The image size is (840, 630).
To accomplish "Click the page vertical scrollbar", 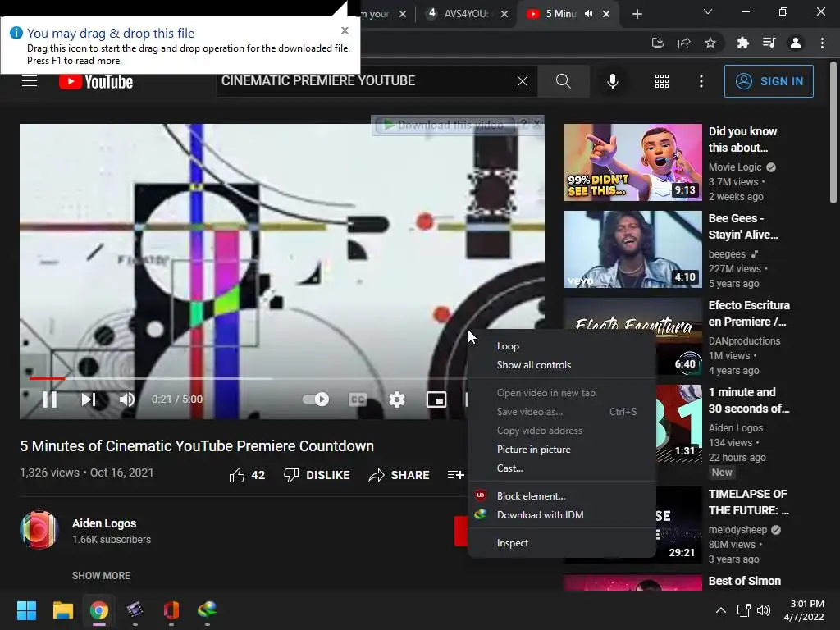I will (x=833, y=134).
